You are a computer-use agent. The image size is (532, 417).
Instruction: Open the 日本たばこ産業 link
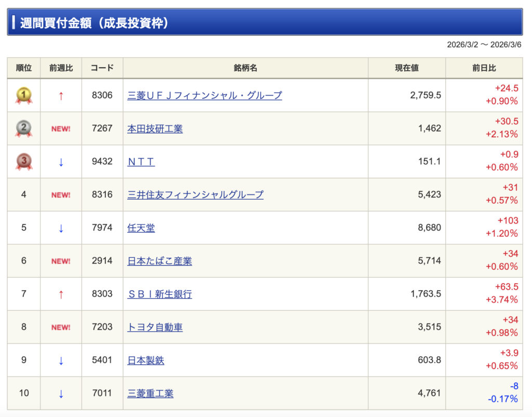coord(159,261)
